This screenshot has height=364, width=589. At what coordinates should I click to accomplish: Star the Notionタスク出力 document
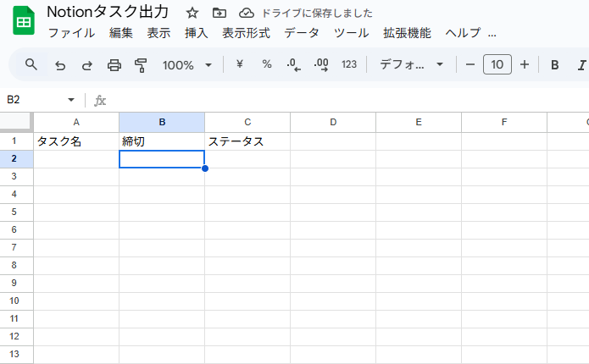(x=192, y=14)
